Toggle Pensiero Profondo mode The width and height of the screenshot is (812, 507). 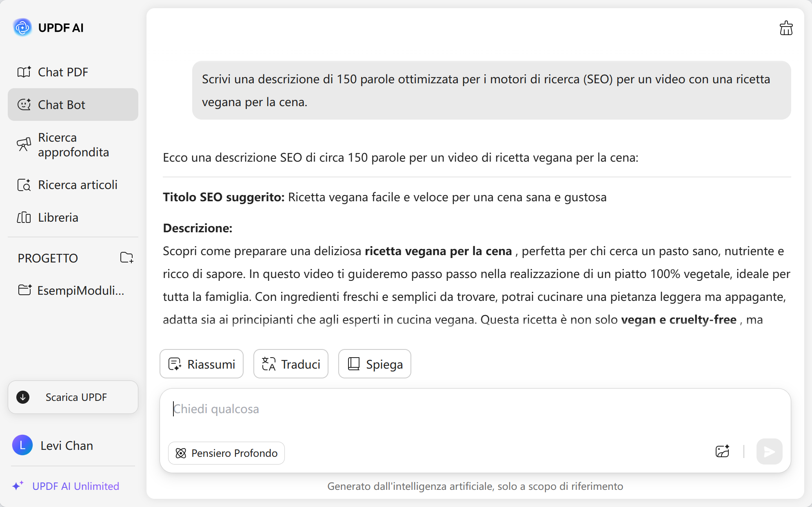pos(226,453)
